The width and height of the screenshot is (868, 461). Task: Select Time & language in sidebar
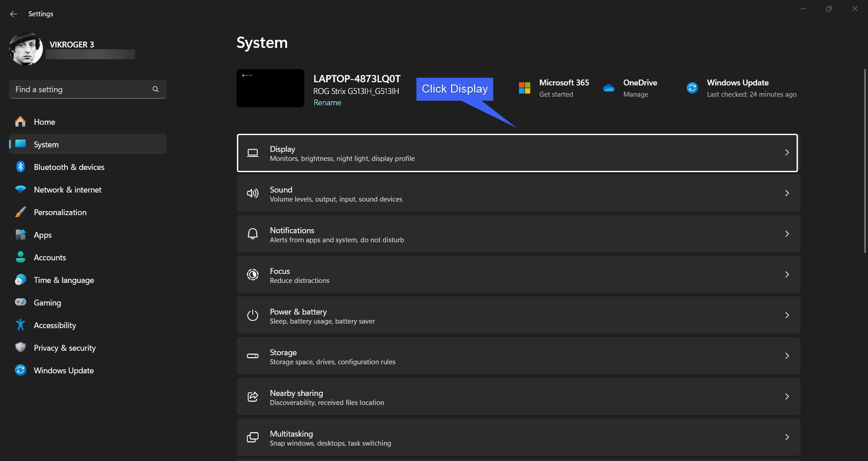(64, 280)
